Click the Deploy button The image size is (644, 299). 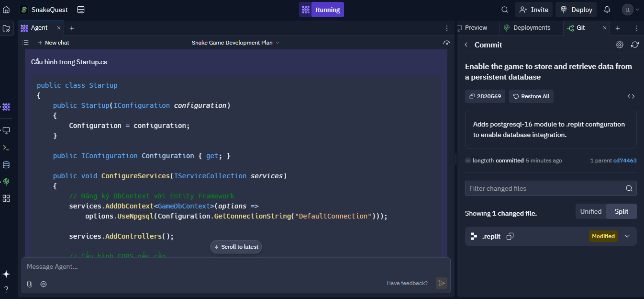577,10
